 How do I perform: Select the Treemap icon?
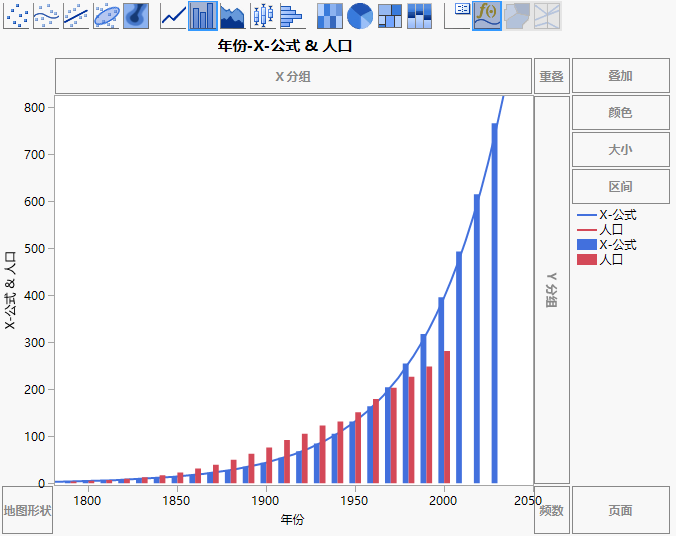tap(390, 15)
